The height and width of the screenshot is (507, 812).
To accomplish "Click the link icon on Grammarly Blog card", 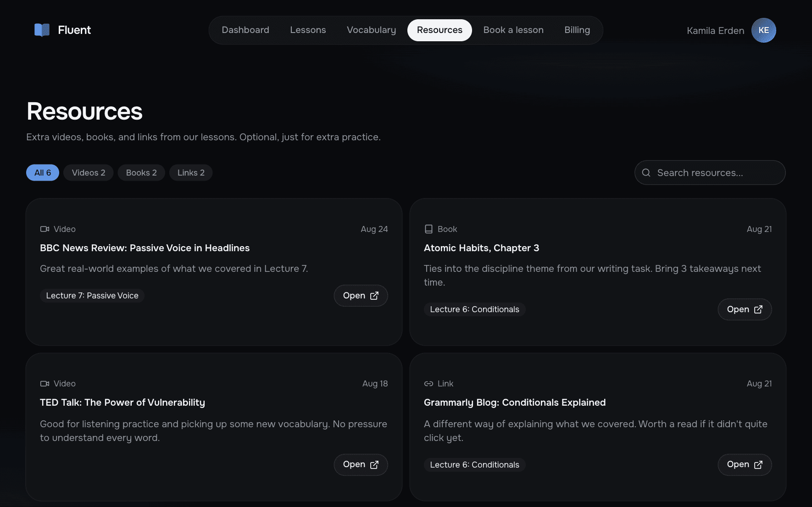I will point(428,384).
